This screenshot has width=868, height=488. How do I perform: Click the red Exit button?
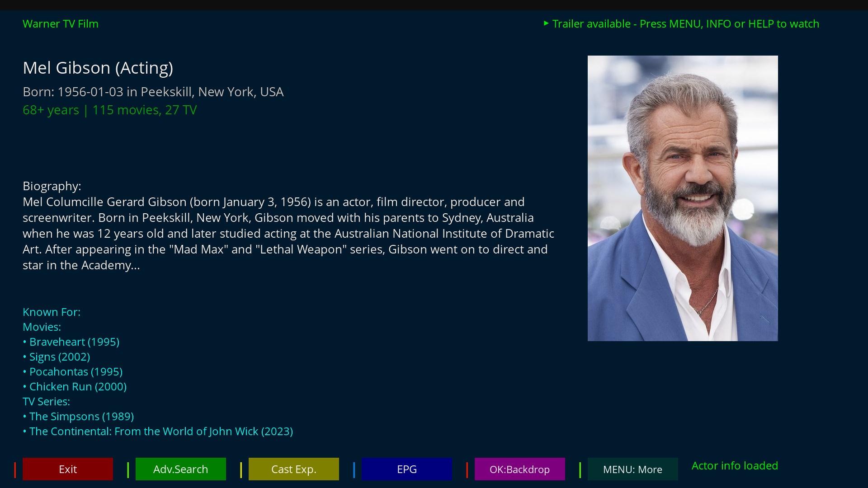[68, 469]
